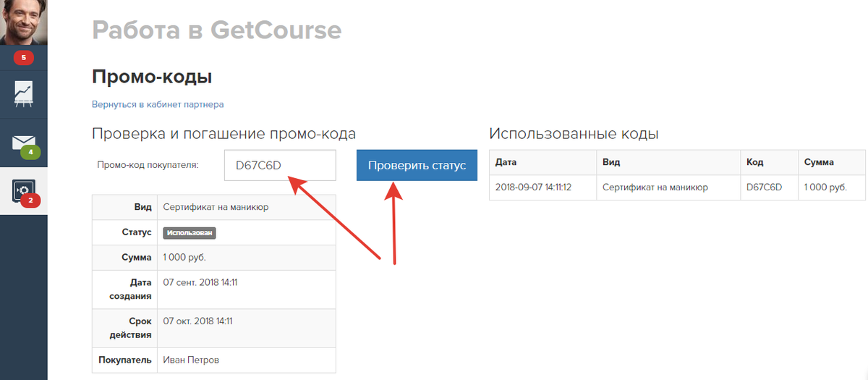This screenshot has width=868, height=380.
Task: Follow 'Вернуться в кабинет партнера' link
Action: pyautogui.click(x=158, y=104)
